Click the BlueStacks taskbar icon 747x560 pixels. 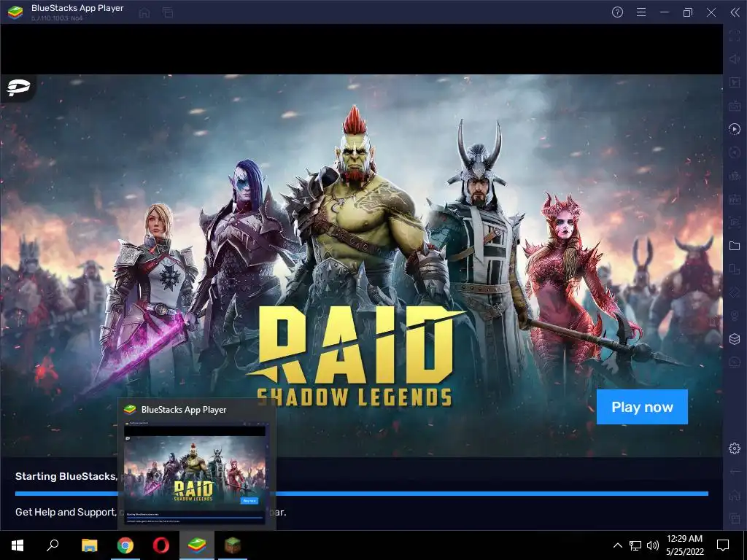pyautogui.click(x=197, y=545)
